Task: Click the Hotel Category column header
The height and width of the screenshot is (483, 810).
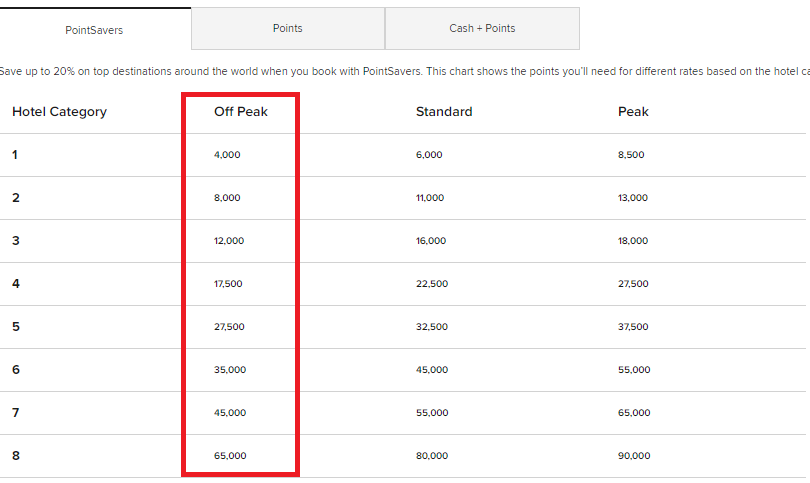Action: (59, 112)
